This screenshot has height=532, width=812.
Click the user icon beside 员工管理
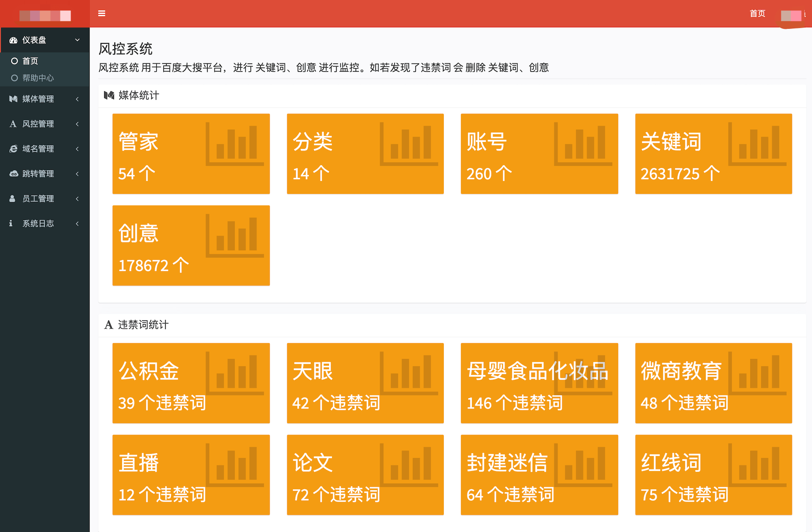click(x=12, y=198)
